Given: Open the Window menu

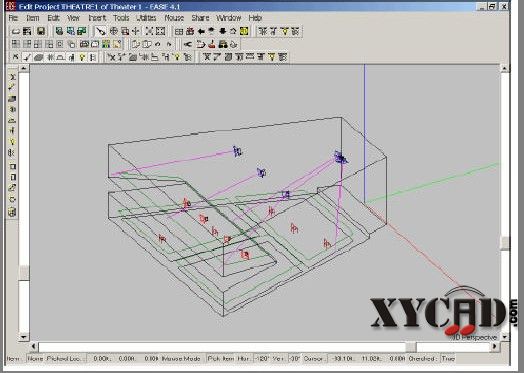Looking at the screenshot, I should (x=229, y=18).
